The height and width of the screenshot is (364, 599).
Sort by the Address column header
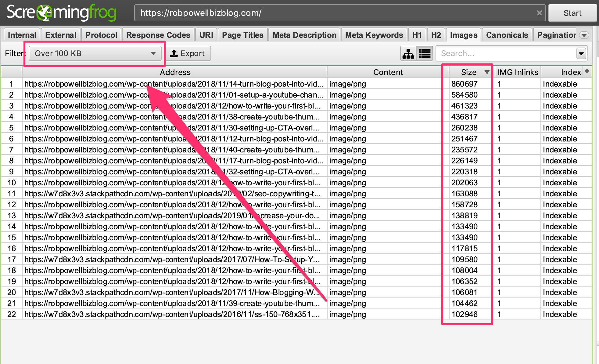pyautogui.click(x=175, y=72)
